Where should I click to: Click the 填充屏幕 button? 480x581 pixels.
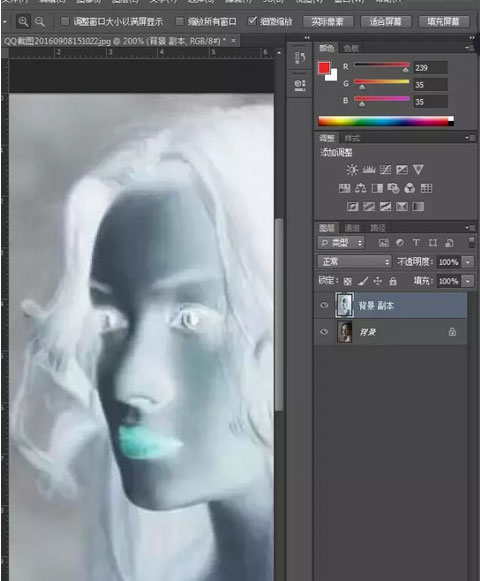tap(444, 21)
